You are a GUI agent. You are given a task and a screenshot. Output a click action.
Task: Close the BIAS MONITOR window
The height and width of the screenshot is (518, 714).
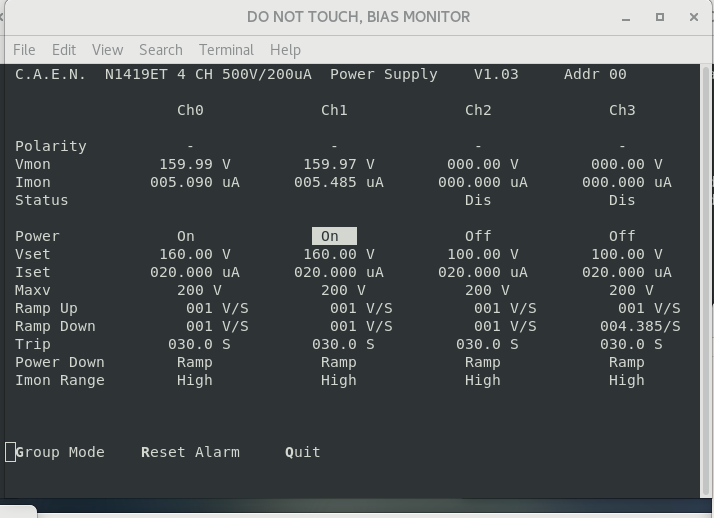tap(694, 17)
